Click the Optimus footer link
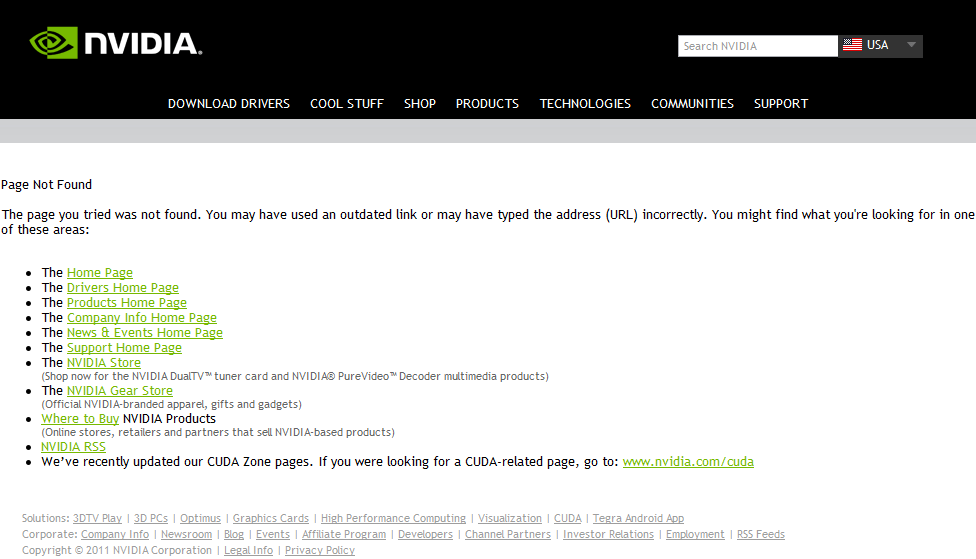 pyautogui.click(x=200, y=518)
